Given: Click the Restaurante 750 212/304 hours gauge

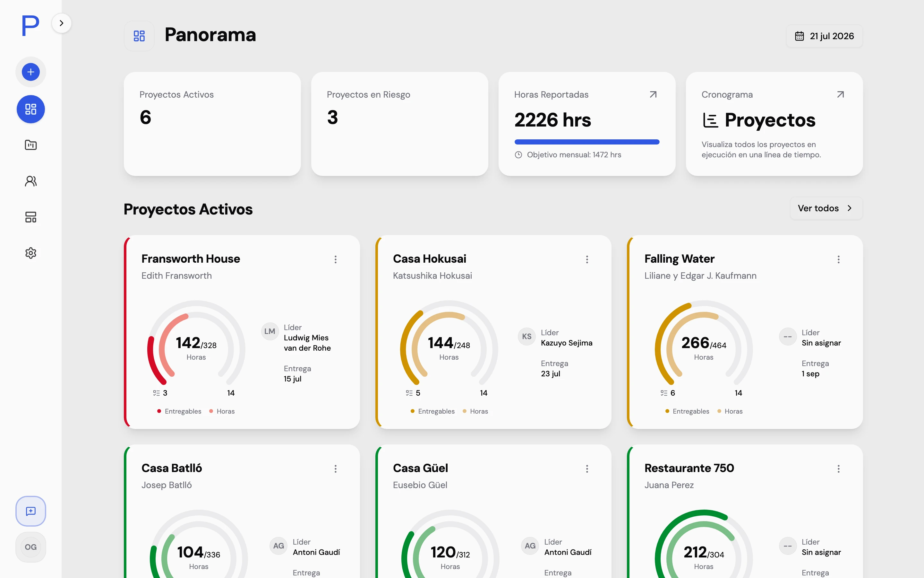Looking at the screenshot, I should pyautogui.click(x=704, y=544).
